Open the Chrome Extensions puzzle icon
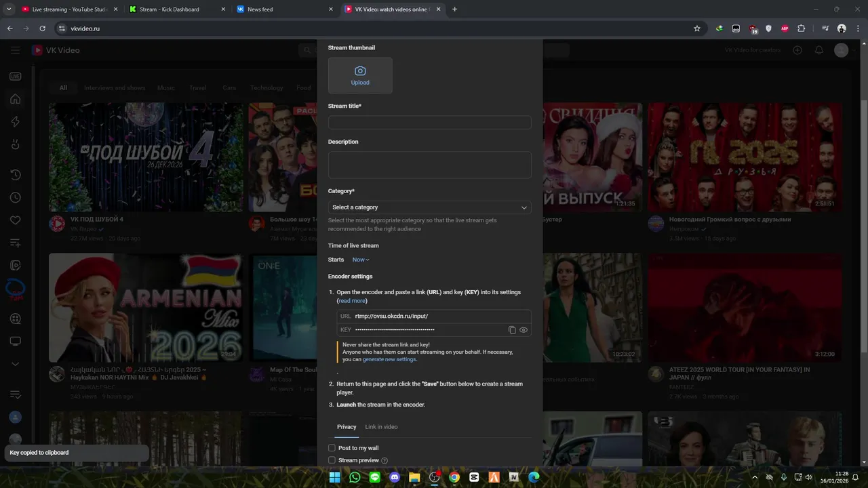 click(x=802, y=28)
